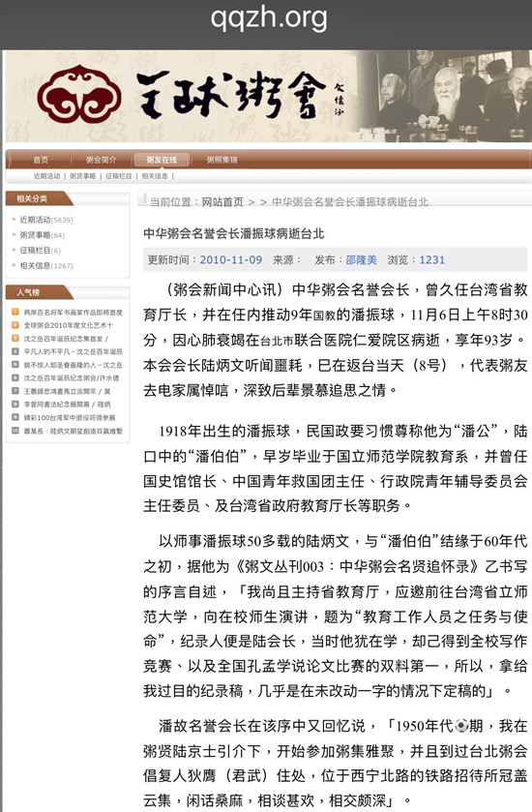Open popular article 沈之岳百年诞辰纪念集首发

click(66, 339)
